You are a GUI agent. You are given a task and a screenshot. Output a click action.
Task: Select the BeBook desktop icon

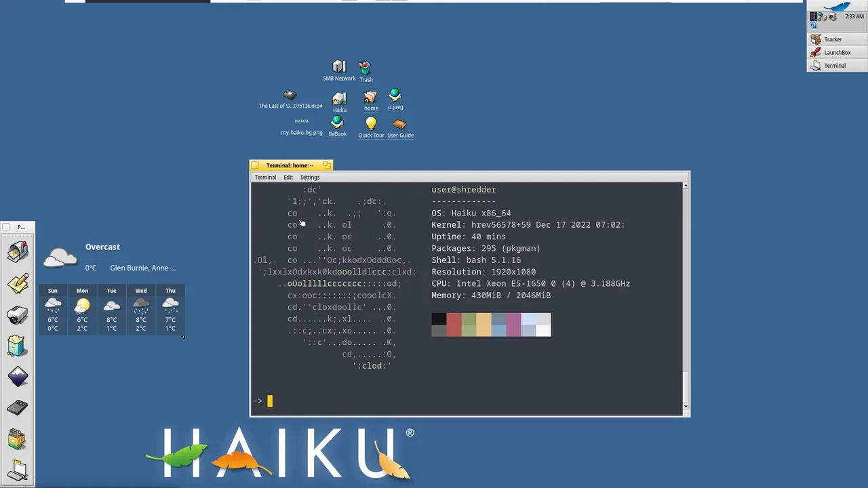(337, 126)
